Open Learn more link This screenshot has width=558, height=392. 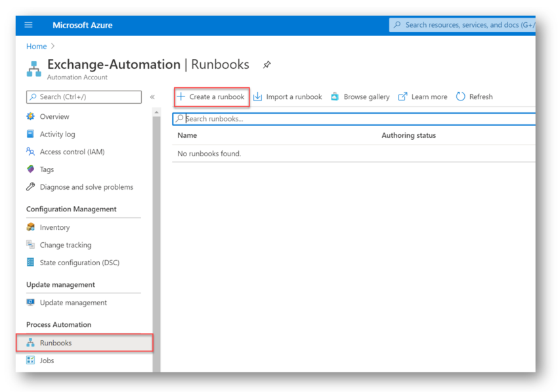(x=423, y=97)
